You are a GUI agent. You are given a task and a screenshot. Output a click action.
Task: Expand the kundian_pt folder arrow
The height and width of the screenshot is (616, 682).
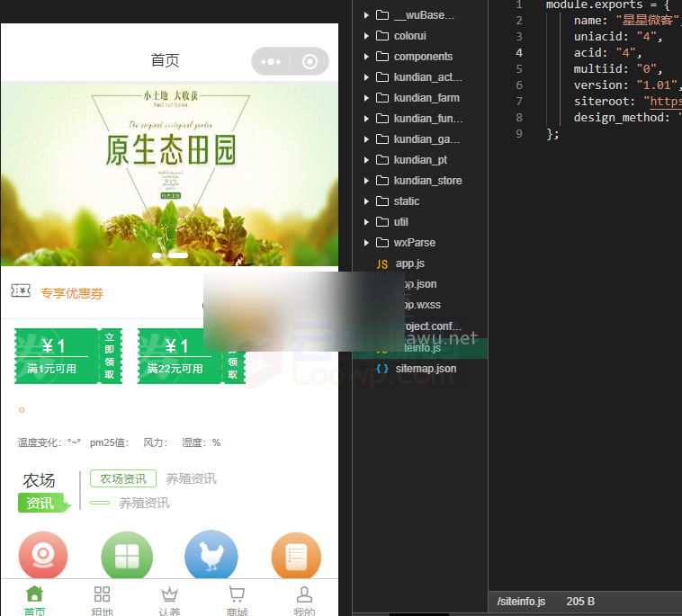coord(366,160)
